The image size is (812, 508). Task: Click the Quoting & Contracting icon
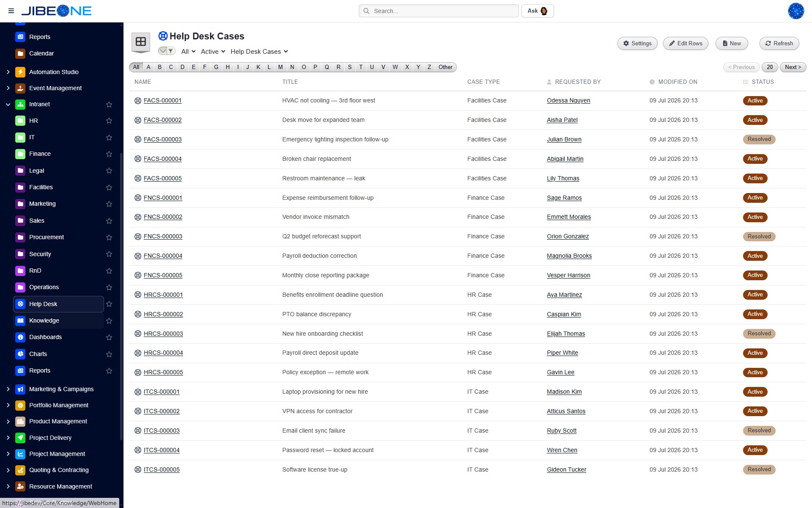tap(20, 470)
